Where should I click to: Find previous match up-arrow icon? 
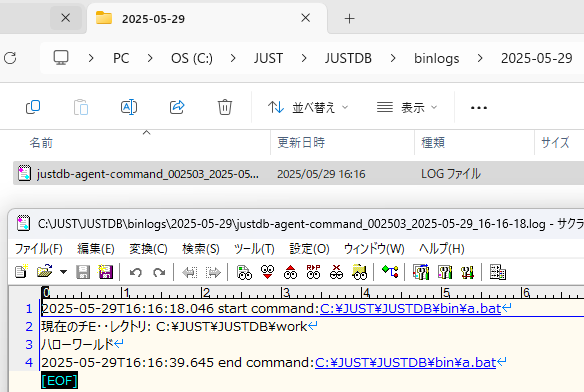tap(291, 272)
